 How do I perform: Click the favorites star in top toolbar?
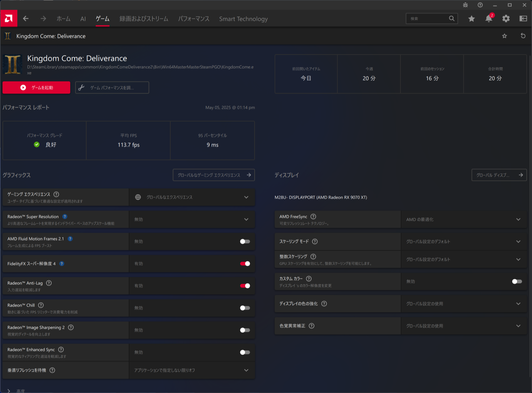coord(471,19)
